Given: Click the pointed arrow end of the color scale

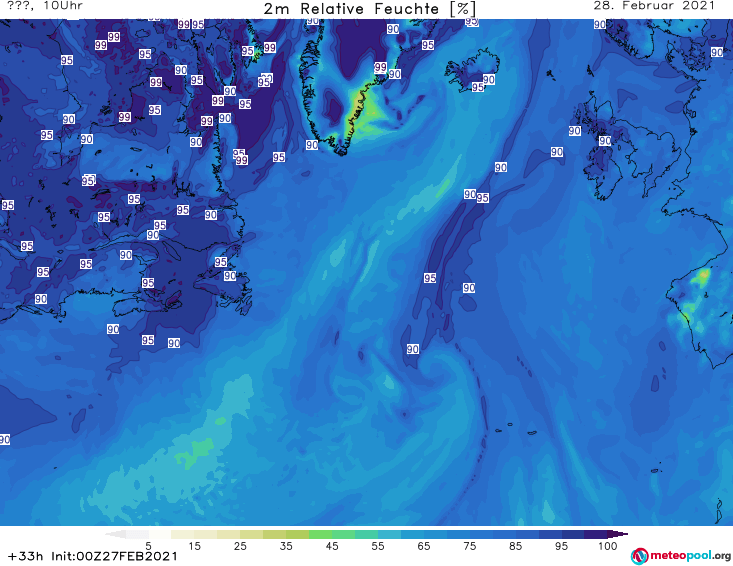Looking at the screenshot, I should (x=618, y=534).
